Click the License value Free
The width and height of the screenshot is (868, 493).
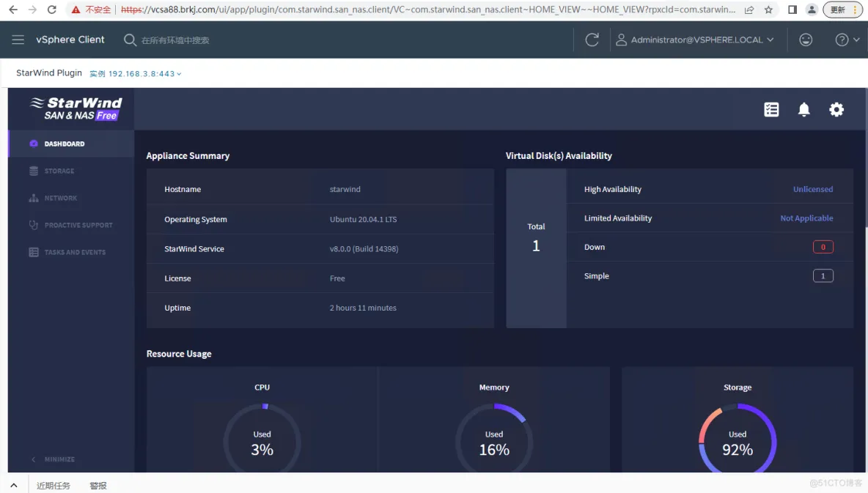(337, 278)
